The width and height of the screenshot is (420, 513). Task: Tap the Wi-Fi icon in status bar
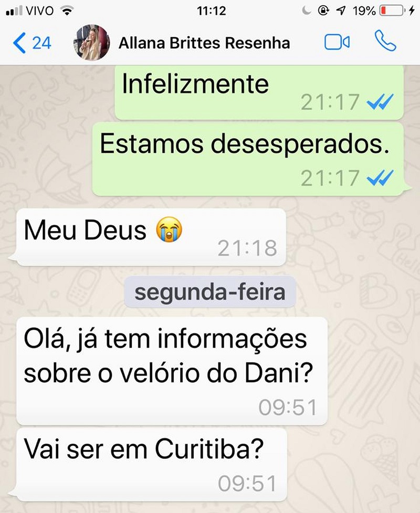pos(67,11)
